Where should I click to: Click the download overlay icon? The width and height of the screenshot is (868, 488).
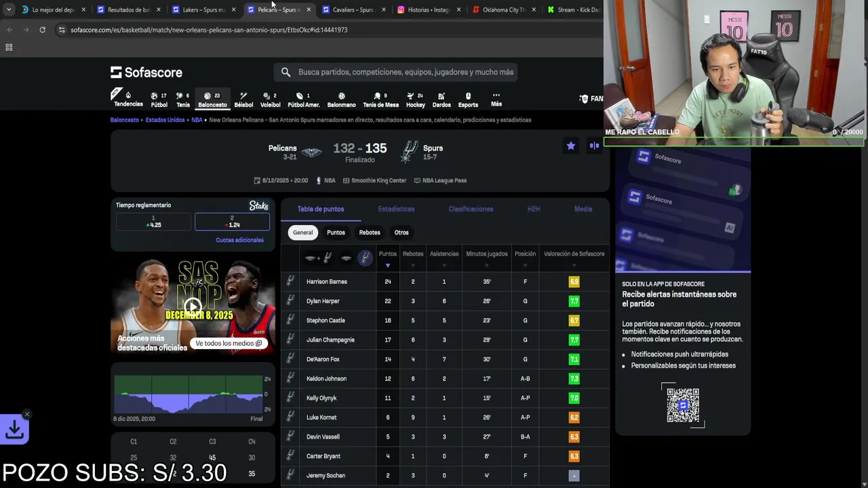pos(14,429)
